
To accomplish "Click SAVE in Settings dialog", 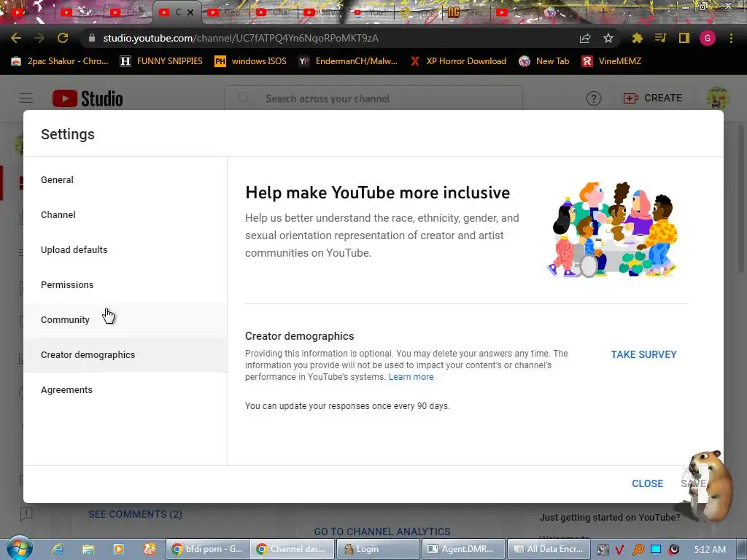I will tap(693, 484).
